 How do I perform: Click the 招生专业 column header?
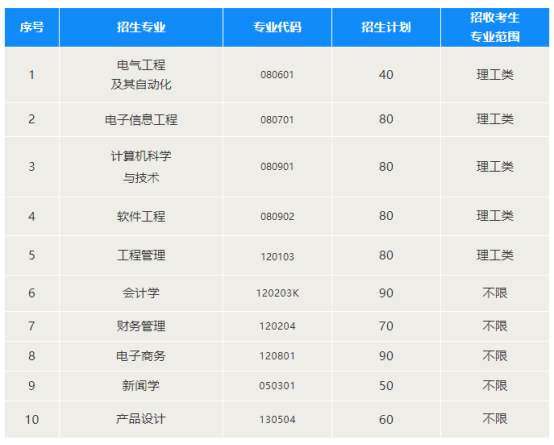tap(141, 27)
